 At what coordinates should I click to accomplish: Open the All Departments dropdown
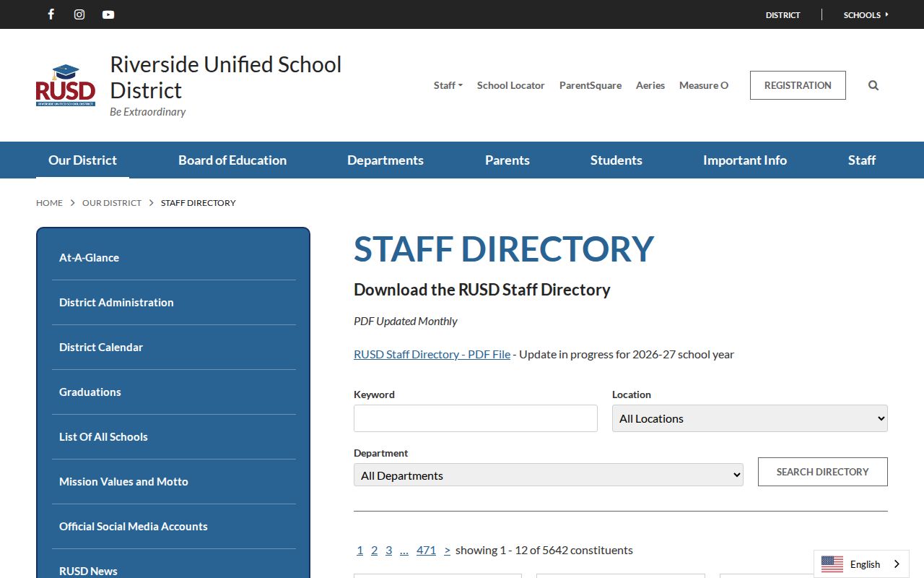point(549,475)
